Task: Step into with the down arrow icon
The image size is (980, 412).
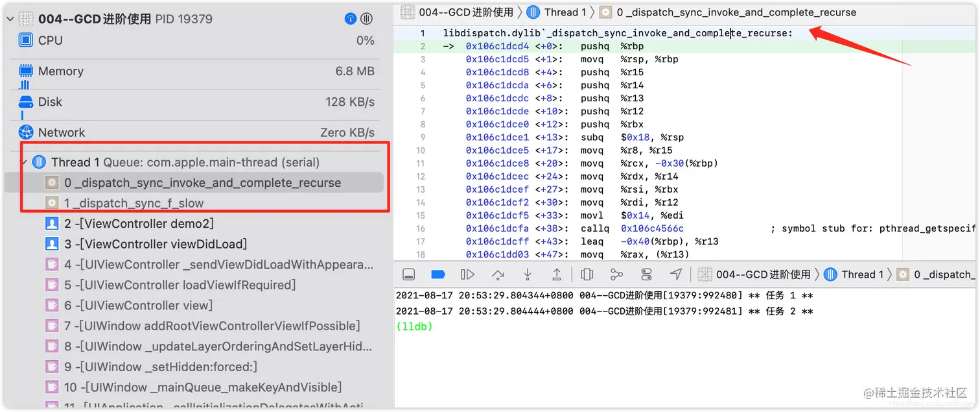Action: tap(528, 274)
